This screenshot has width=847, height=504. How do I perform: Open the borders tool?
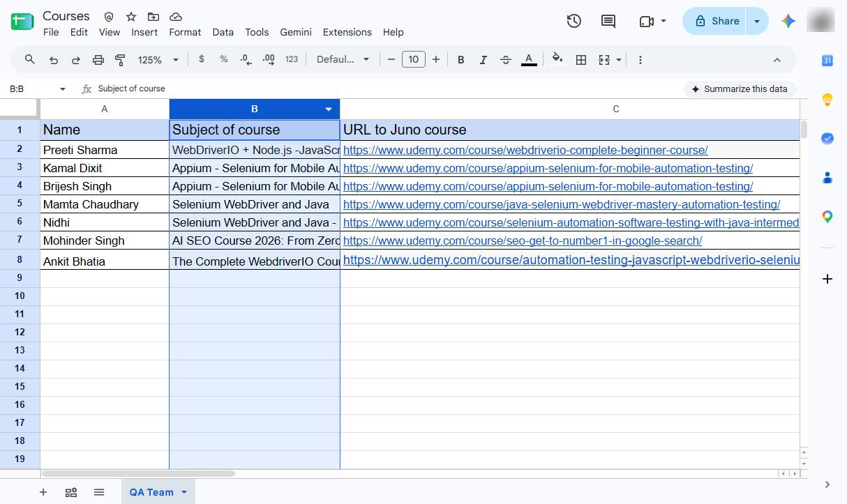580,60
